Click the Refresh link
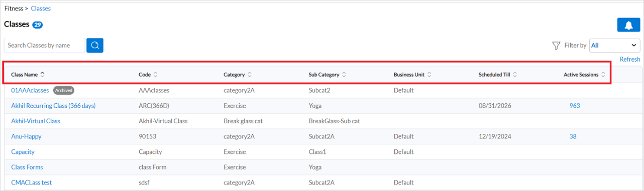The width and height of the screenshot is (644, 191). coord(630,59)
